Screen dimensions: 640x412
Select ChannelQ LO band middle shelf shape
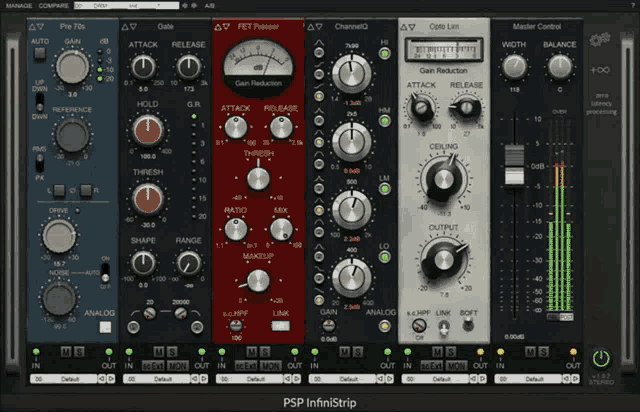coord(319,278)
